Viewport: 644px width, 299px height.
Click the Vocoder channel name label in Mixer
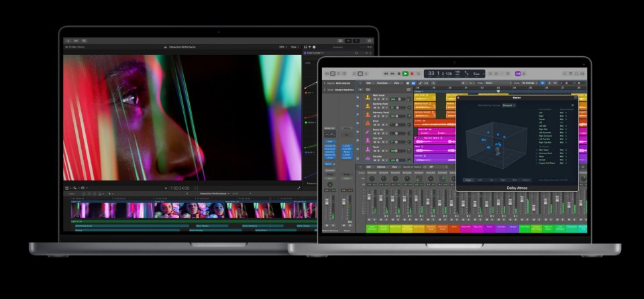pyautogui.click(x=501, y=229)
